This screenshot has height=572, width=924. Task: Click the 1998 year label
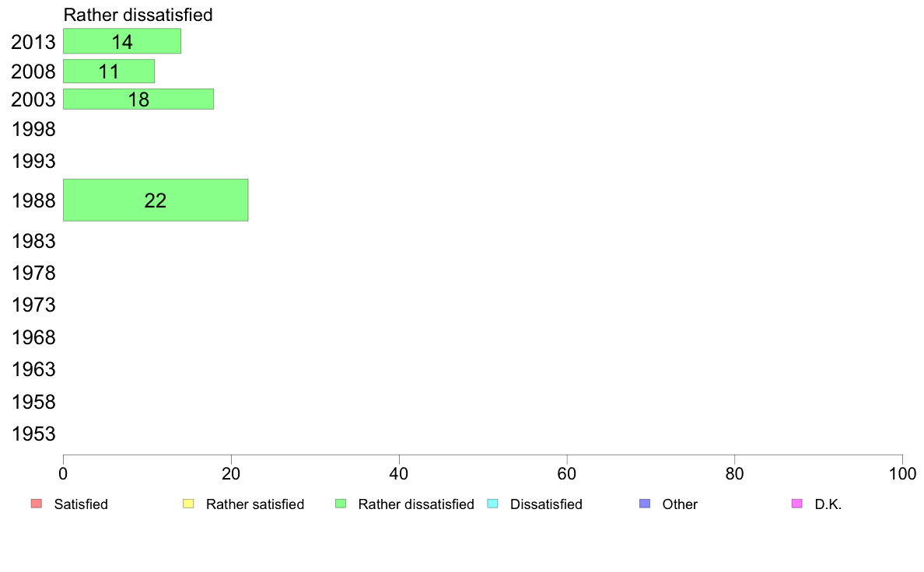click(33, 130)
